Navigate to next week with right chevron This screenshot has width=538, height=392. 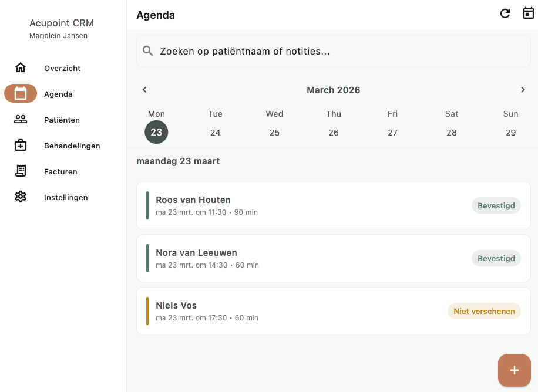[x=523, y=90]
